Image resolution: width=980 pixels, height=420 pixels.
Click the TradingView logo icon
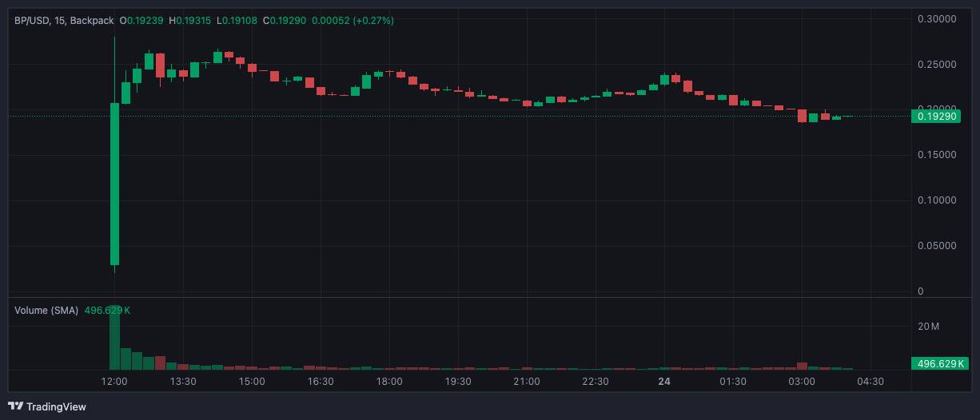coord(15,406)
